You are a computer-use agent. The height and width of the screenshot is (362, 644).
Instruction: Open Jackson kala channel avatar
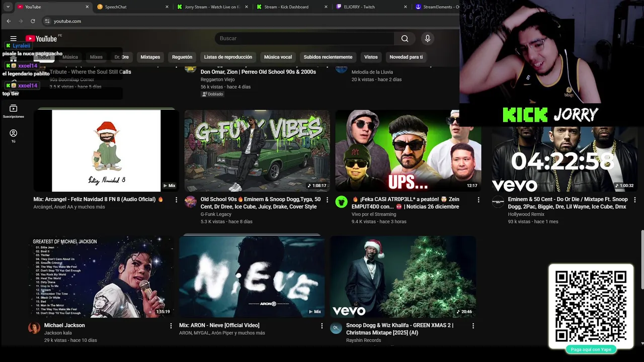coord(34,328)
